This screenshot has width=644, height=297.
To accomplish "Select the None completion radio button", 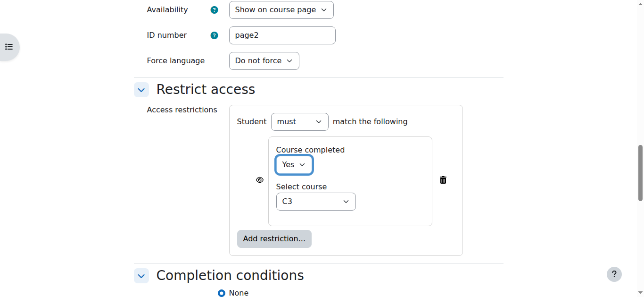I will point(222,293).
